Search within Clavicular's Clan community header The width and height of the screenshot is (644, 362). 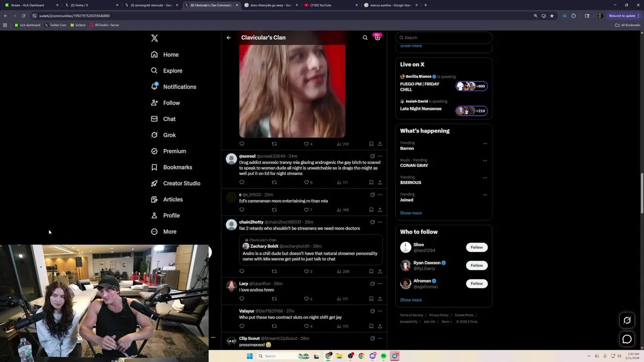(365, 38)
